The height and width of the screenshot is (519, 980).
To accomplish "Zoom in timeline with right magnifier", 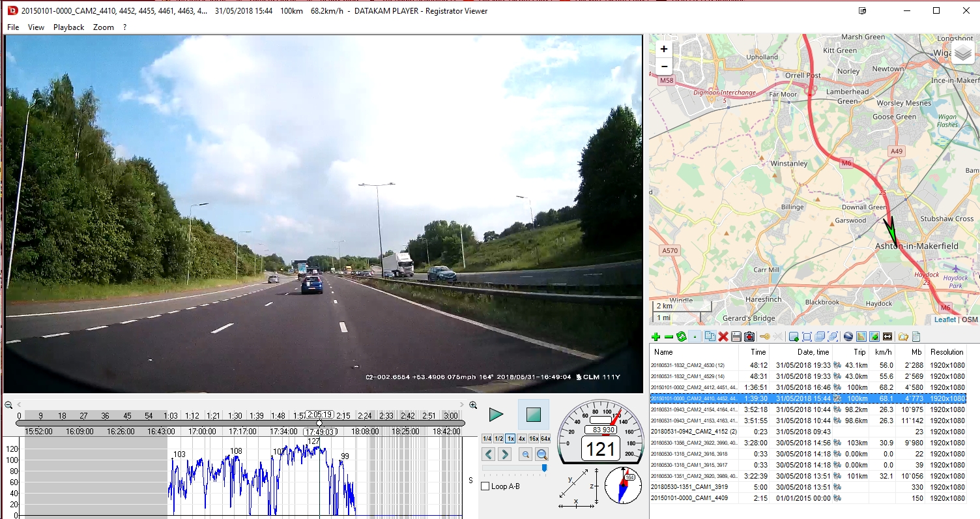I will pyautogui.click(x=473, y=405).
